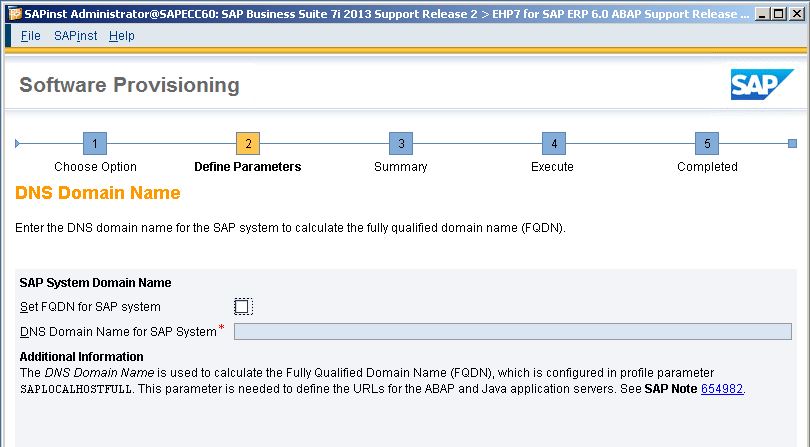
Task: Select step 4 Execute marker
Action: [x=554, y=143]
